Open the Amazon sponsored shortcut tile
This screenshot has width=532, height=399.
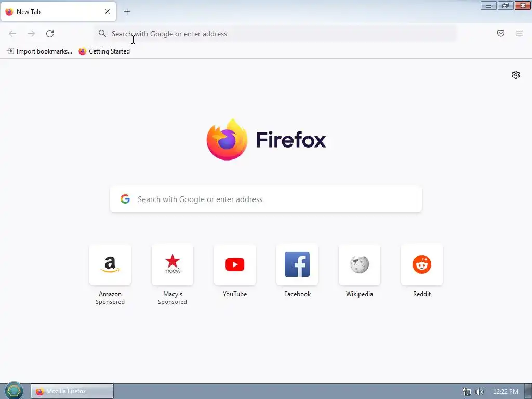[110, 264]
